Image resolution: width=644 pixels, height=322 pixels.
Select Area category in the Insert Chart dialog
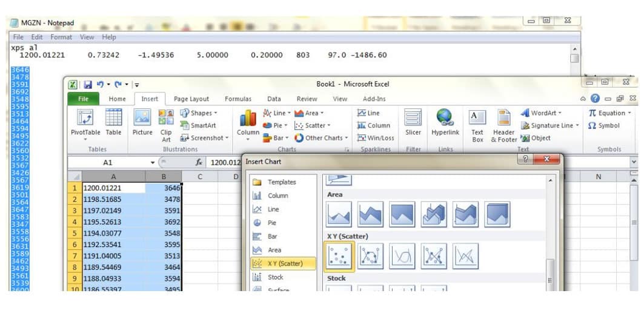[x=282, y=250]
